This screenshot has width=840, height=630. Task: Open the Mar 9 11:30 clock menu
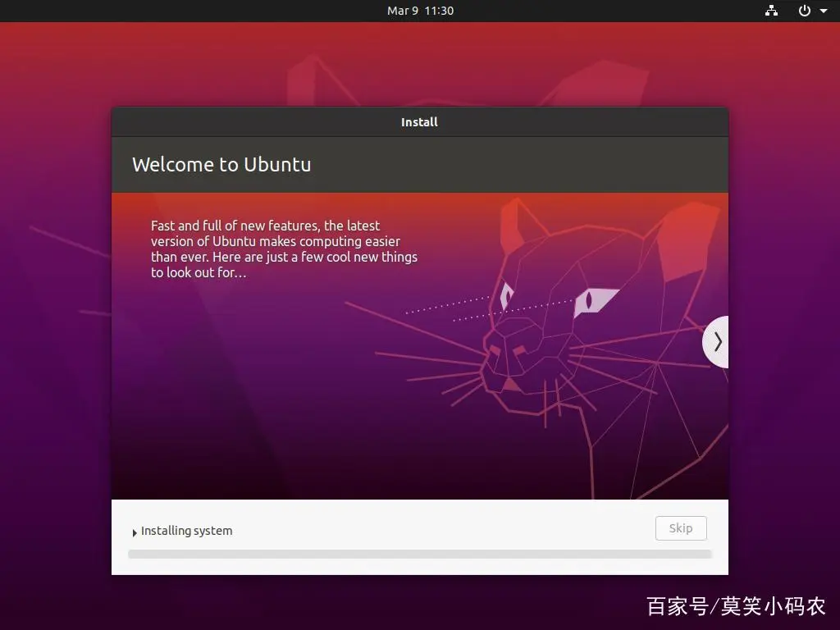(x=420, y=11)
